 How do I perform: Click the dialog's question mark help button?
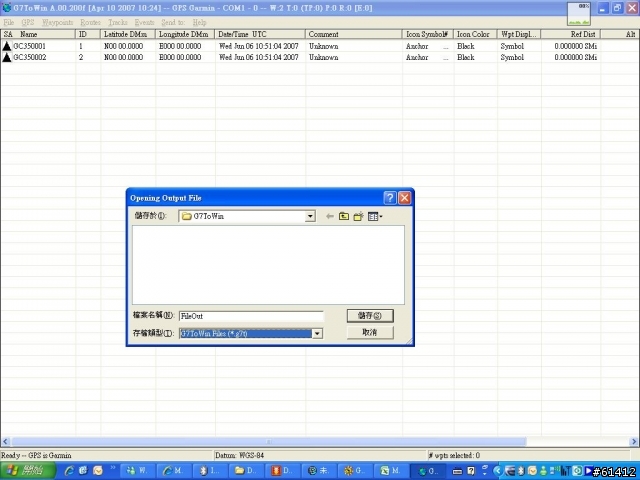tap(390, 198)
